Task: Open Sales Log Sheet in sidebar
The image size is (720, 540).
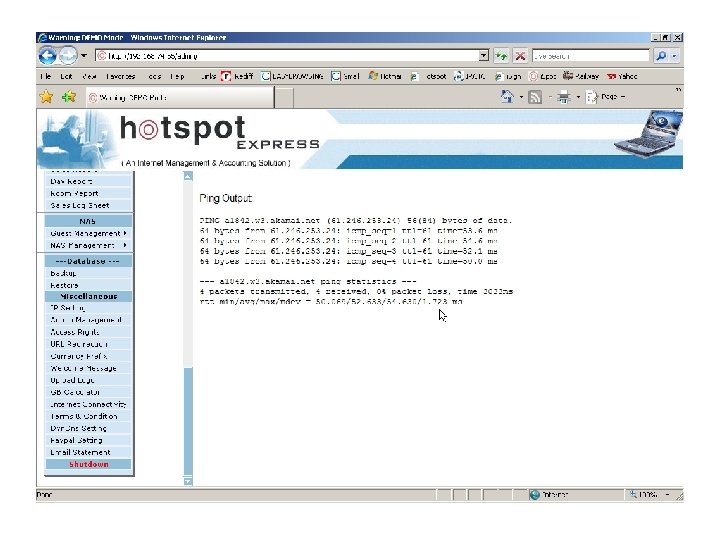Action: coord(88,205)
